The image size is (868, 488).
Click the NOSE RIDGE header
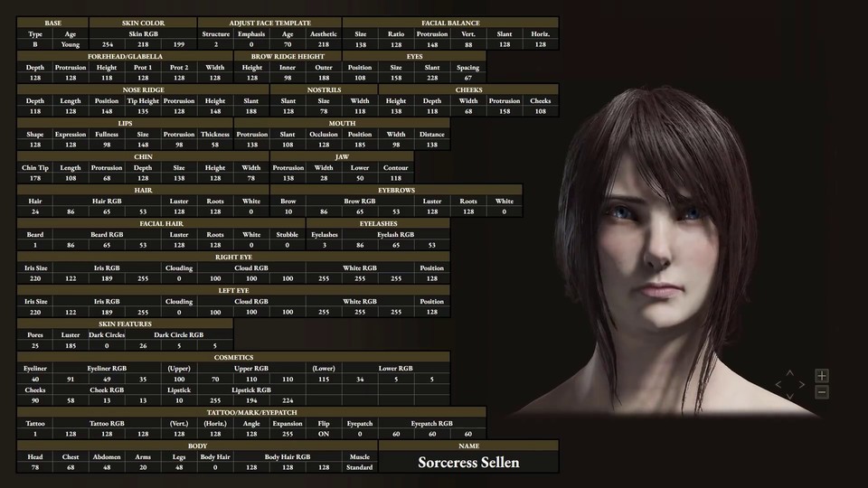(143, 89)
